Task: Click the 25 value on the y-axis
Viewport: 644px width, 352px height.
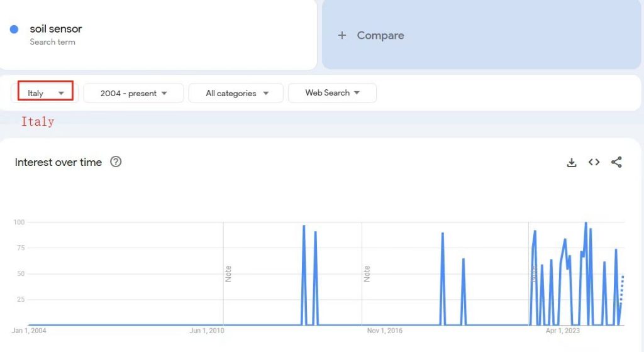Action: tap(21, 299)
